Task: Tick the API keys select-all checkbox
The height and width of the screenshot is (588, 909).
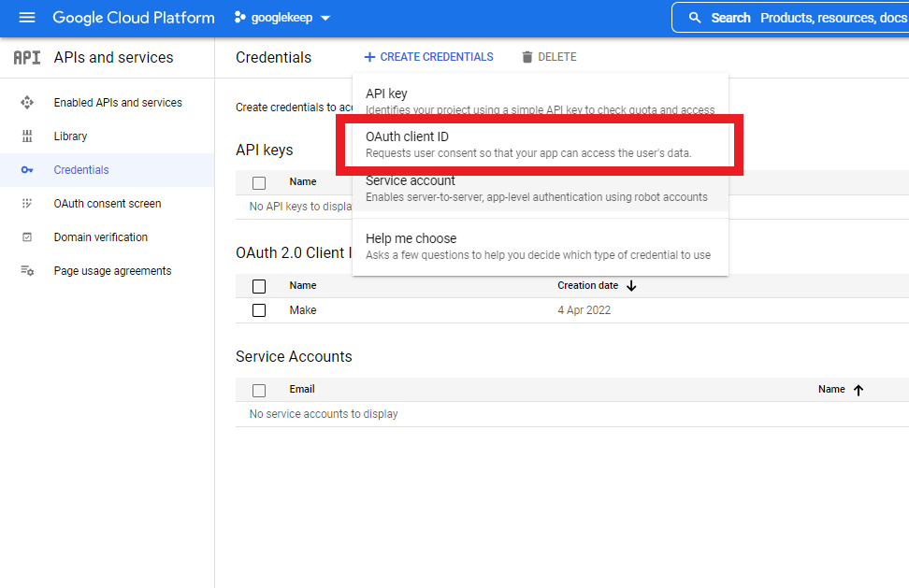Action: [259, 183]
